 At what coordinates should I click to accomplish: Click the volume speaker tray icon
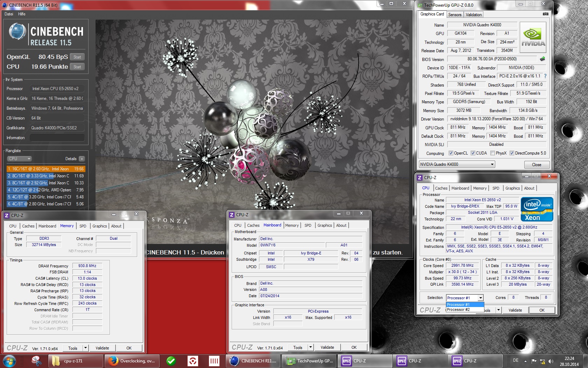551,361
